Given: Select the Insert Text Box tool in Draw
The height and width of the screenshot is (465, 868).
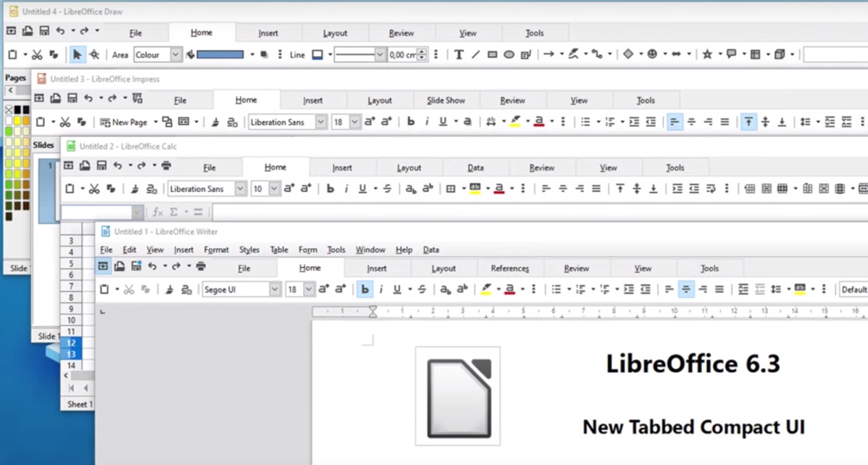Looking at the screenshot, I should [459, 54].
